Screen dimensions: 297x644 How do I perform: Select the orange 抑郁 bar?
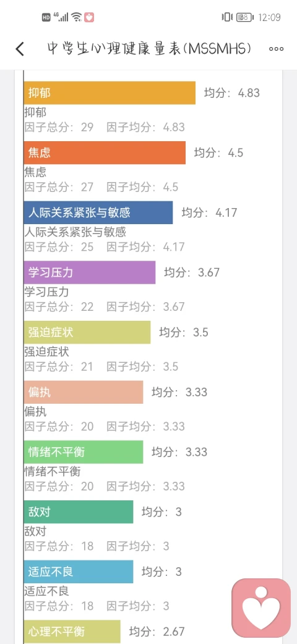[x=110, y=93]
